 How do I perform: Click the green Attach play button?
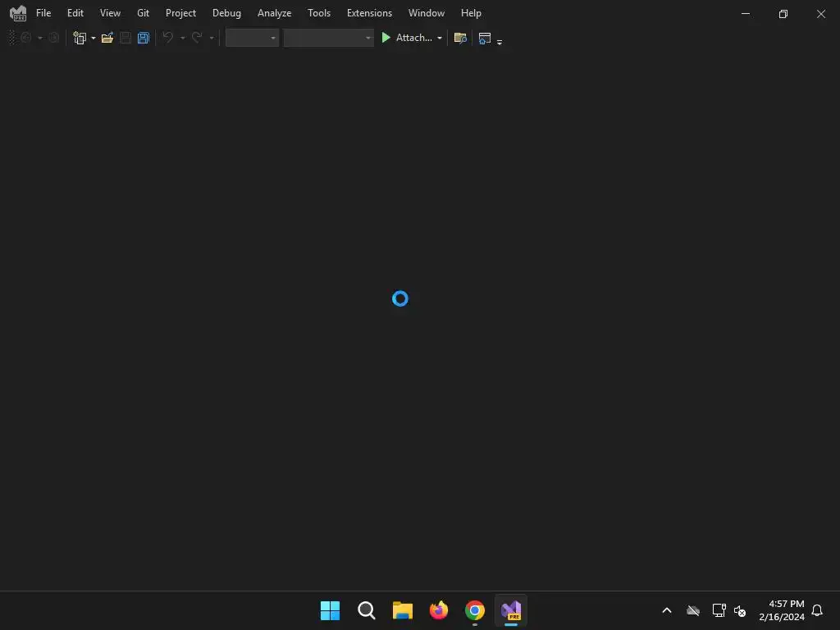[x=386, y=38]
